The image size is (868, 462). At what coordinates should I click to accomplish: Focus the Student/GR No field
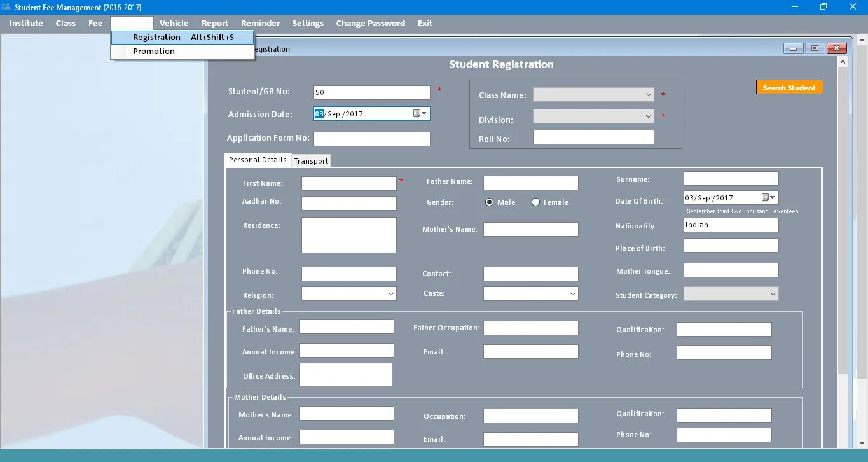[372, 92]
